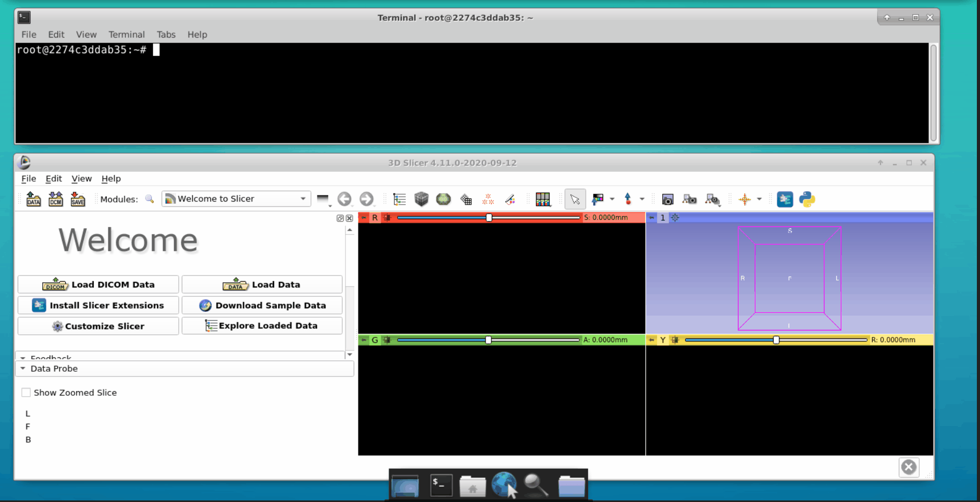980x502 pixels.
Task: Click yellow slice maximize view icon
Action: coord(675,340)
